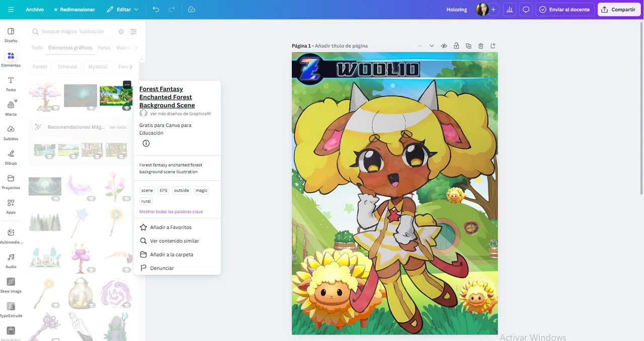Redo the last action
This screenshot has height=341, width=644.
[172, 10]
